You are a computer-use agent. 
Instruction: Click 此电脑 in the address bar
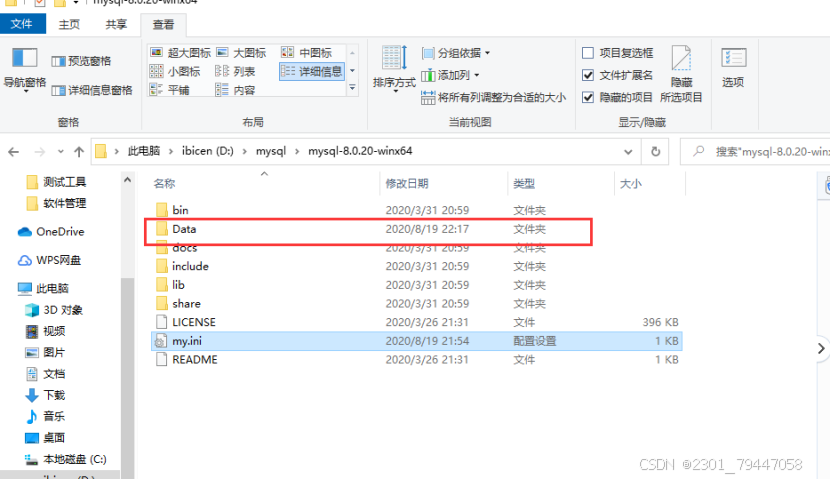(x=144, y=151)
